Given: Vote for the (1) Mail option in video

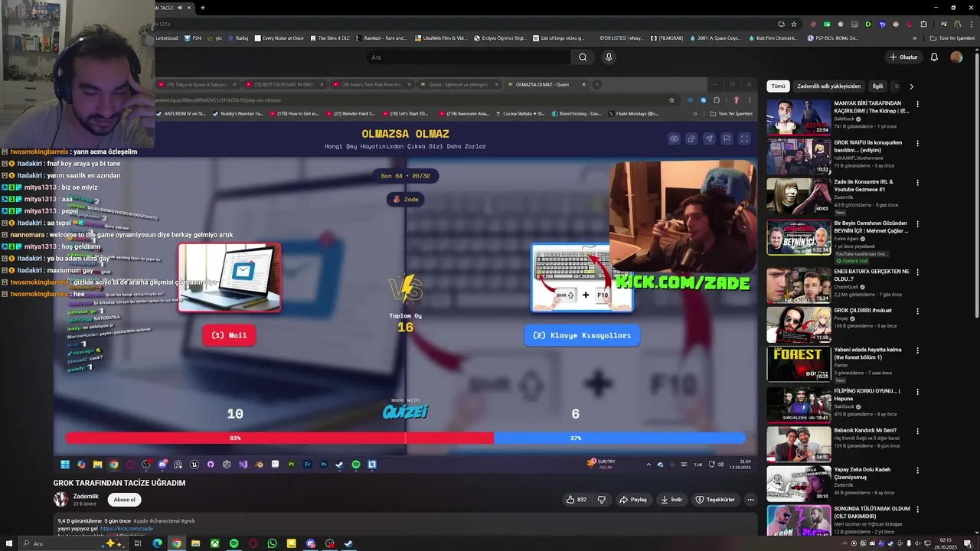Looking at the screenshot, I should 229,335.
